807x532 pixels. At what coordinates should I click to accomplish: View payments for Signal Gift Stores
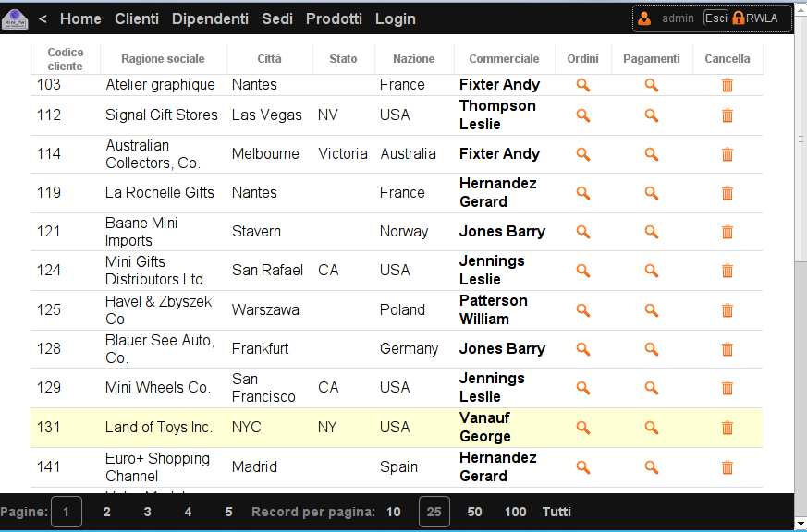[652, 115]
